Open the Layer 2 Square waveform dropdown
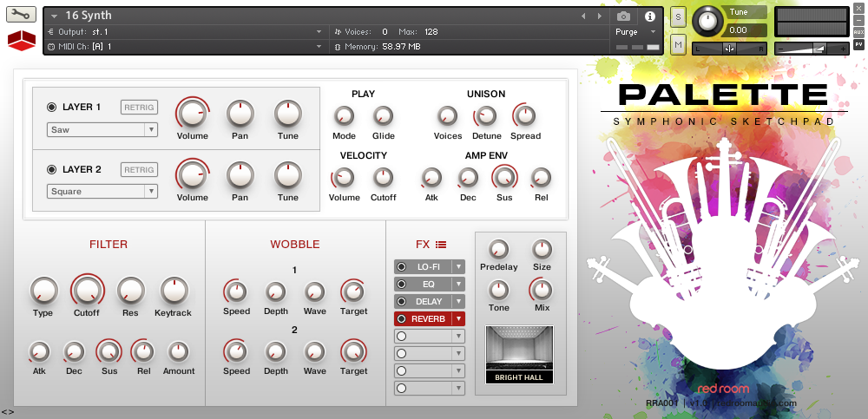Viewport: 868px width, 419px height. pos(102,192)
